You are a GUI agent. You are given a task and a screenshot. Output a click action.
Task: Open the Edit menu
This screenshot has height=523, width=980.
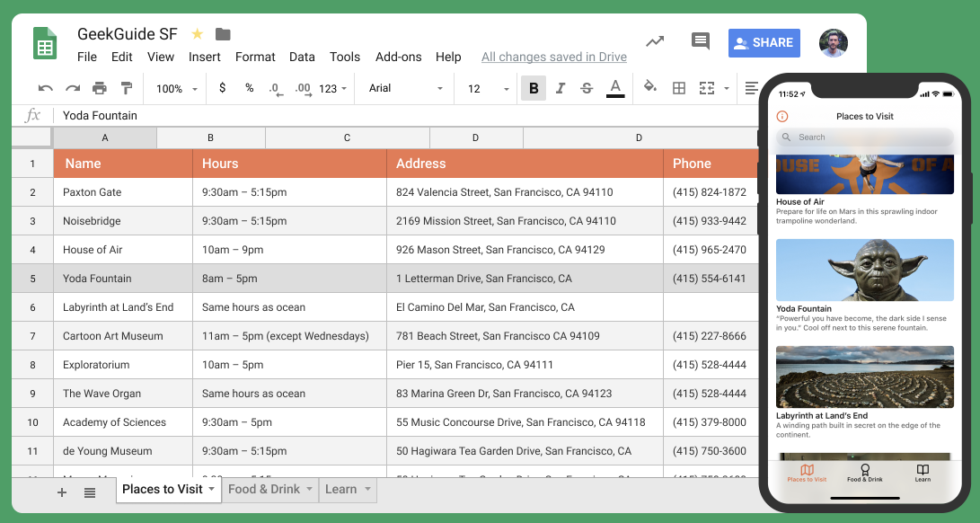tap(122, 57)
